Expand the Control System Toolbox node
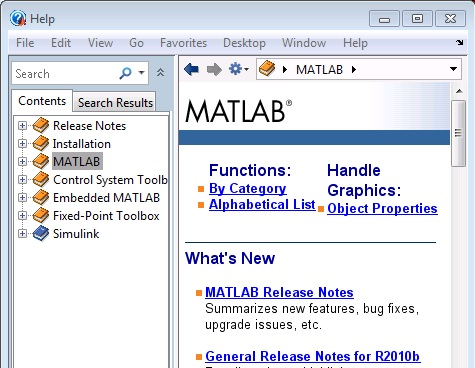 [x=22, y=180]
